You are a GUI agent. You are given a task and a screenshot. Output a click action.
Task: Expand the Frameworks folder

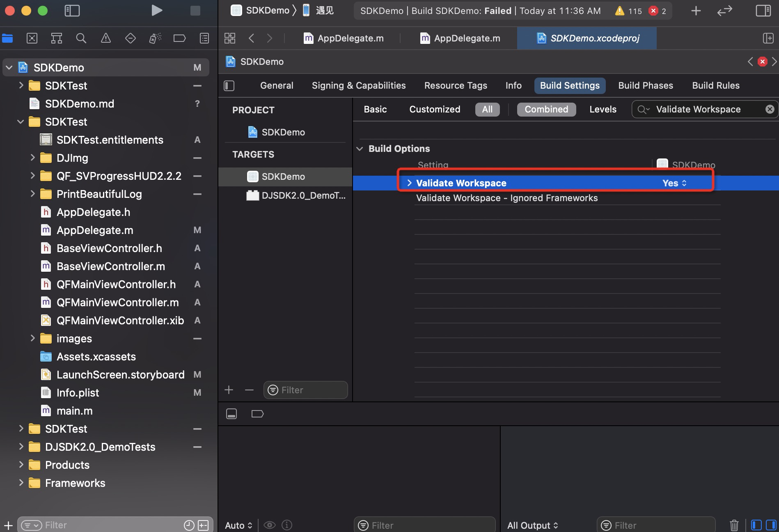(x=21, y=483)
